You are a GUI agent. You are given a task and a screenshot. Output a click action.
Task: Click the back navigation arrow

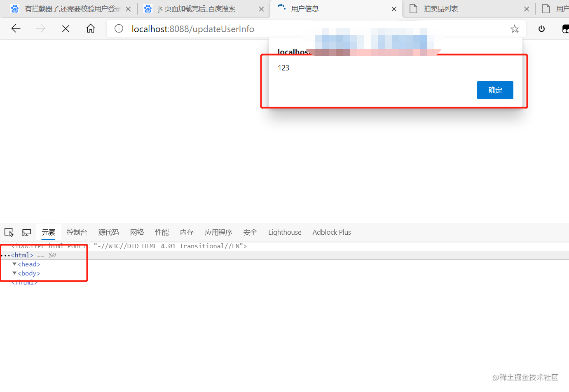[x=16, y=28]
